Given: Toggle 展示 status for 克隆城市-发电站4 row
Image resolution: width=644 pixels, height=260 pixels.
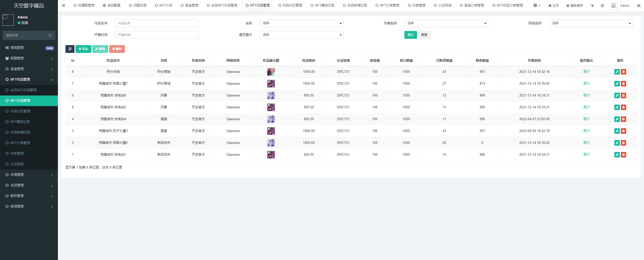Looking at the screenshot, I should pos(586,119).
